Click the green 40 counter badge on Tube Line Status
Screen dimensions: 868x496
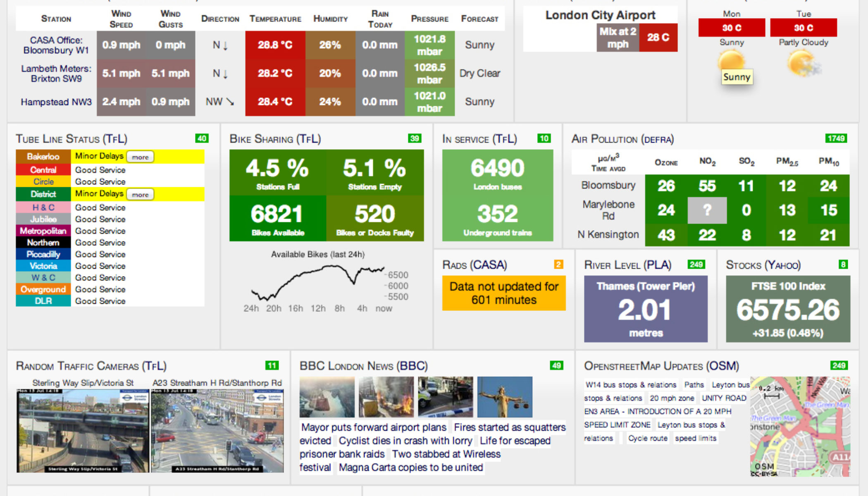(x=202, y=138)
